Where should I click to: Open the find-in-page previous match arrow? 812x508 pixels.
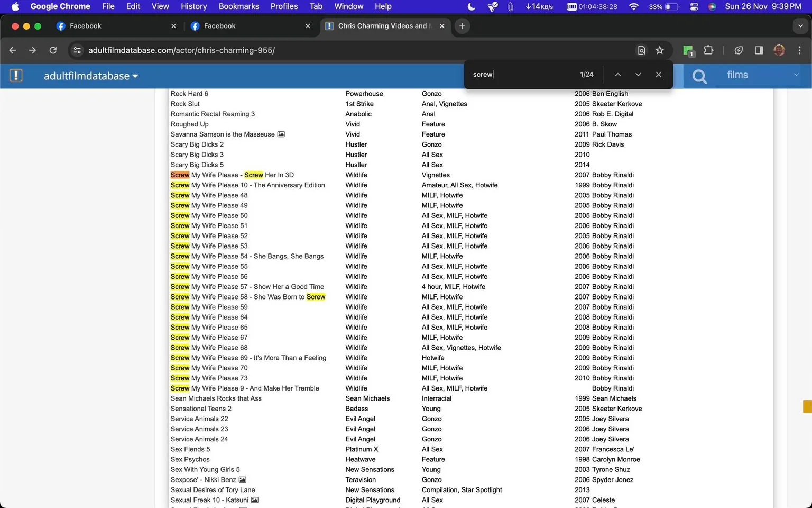617,75
